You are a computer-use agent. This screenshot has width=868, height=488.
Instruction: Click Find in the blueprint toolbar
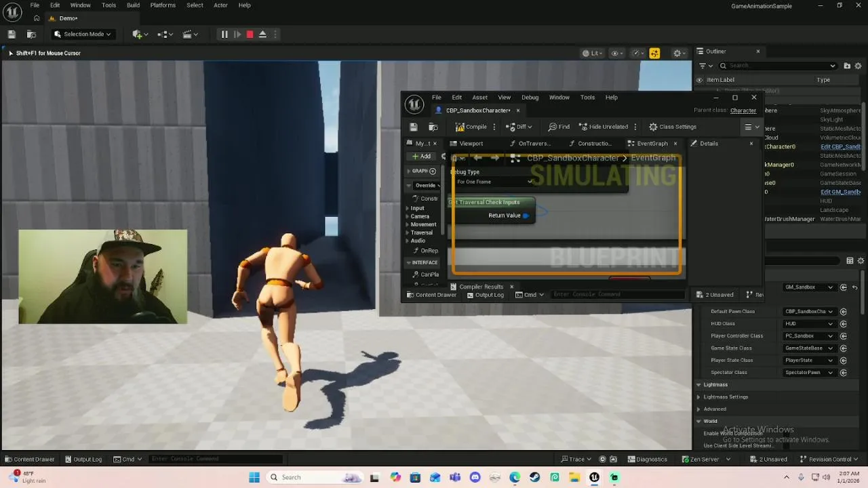coord(559,127)
